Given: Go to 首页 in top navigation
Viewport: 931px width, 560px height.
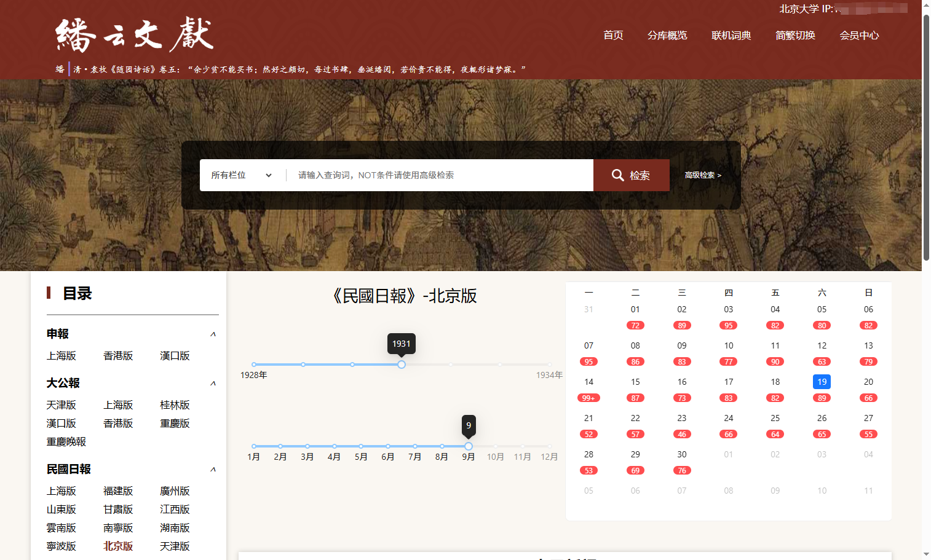Looking at the screenshot, I should (613, 35).
